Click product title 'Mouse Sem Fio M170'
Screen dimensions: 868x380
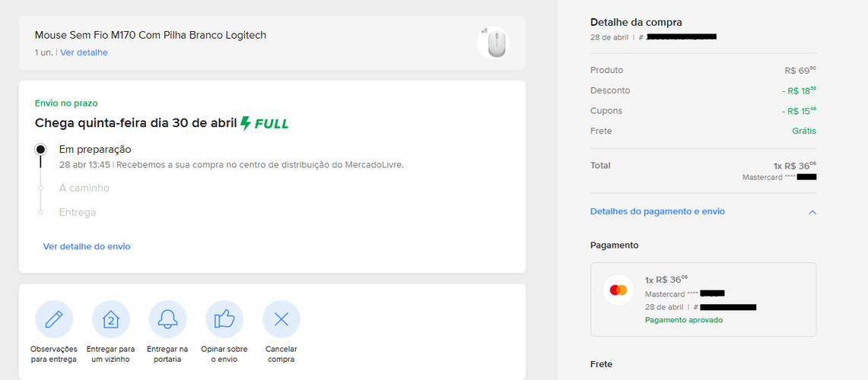point(151,36)
